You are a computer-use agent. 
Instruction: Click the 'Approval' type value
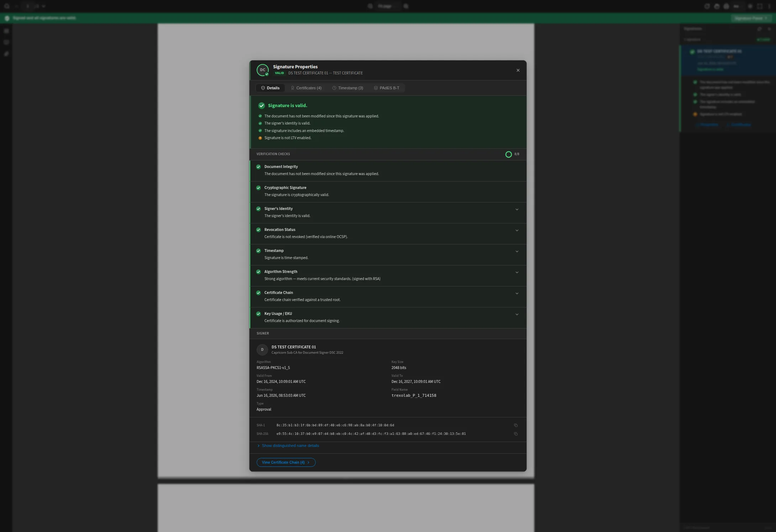(x=264, y=409)
